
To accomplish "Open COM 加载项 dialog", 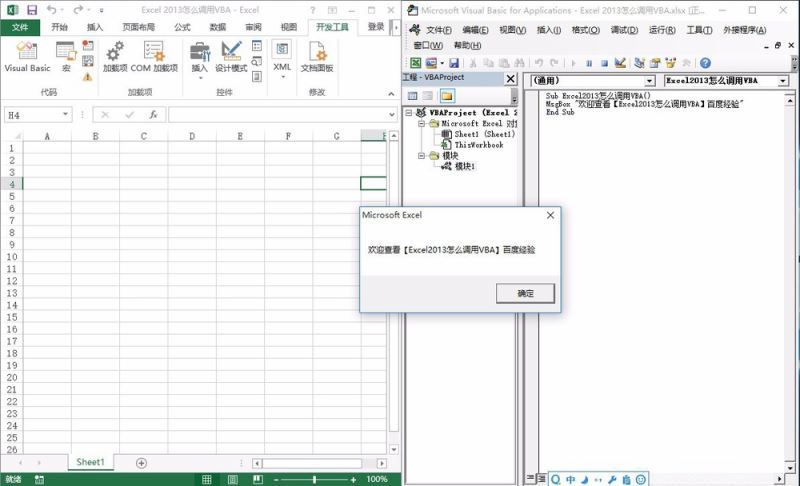I will click(x=154, y=57).
